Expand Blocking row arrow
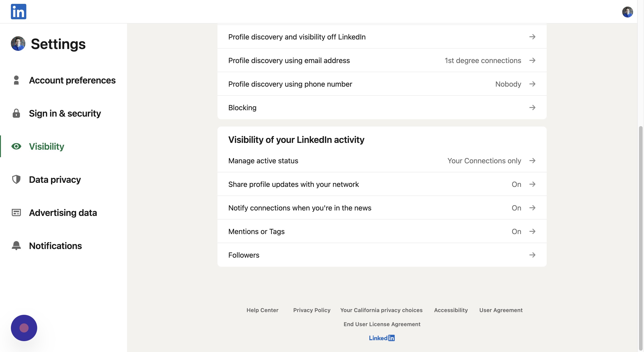Image resolution: width=644 pixels, height=352 pixels. (x=532, y=108)
